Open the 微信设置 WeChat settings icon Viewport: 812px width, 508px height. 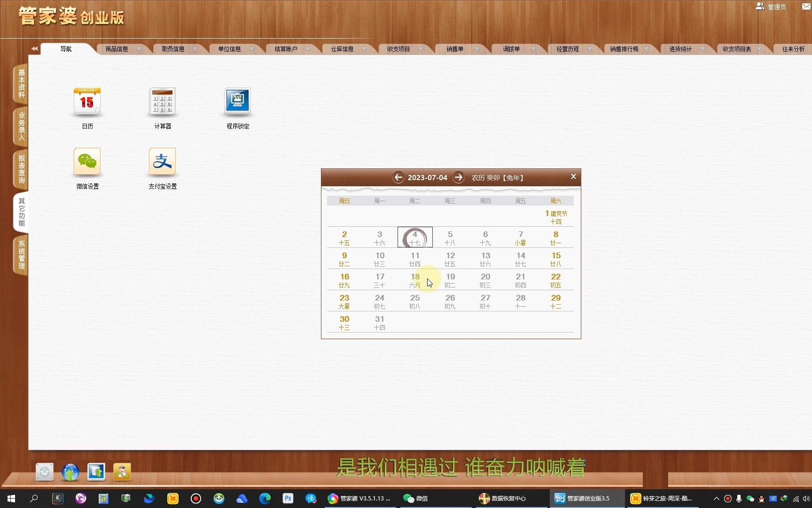pyautogui.click(x=87, y=162)
